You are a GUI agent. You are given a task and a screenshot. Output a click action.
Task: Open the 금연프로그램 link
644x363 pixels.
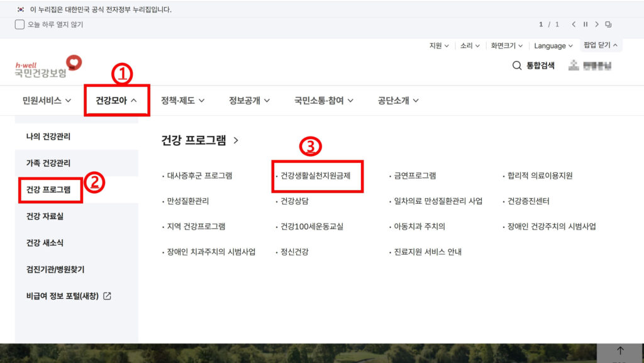point(414,176)
